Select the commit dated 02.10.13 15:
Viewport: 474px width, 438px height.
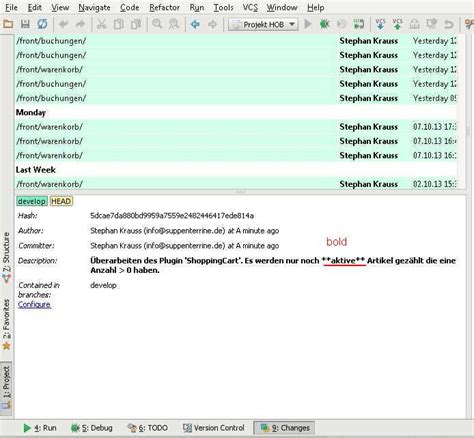pyautogui.click(x=236, y=184)
